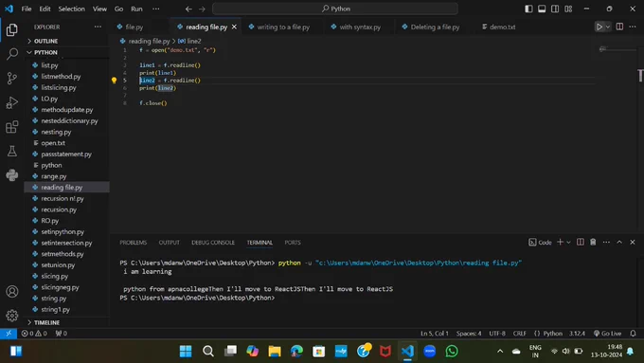Open Run and Debug view
The height and width of the screenshot is (363, 644).
click(12, 102)
